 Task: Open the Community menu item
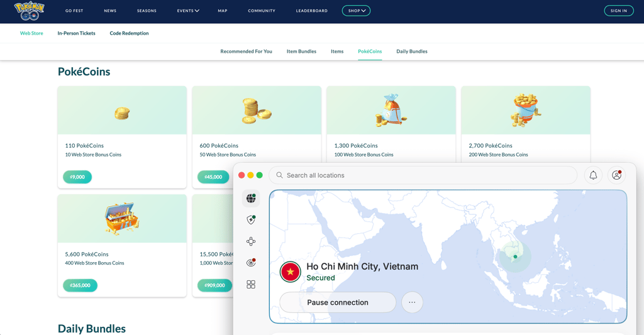coord(262,11)
